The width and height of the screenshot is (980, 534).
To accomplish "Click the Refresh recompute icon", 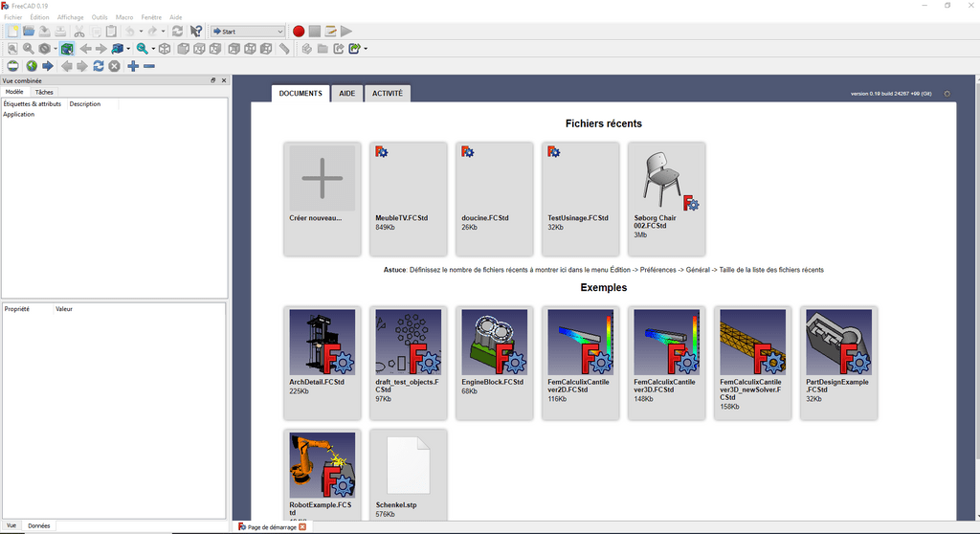I will [x=177, y=32].
